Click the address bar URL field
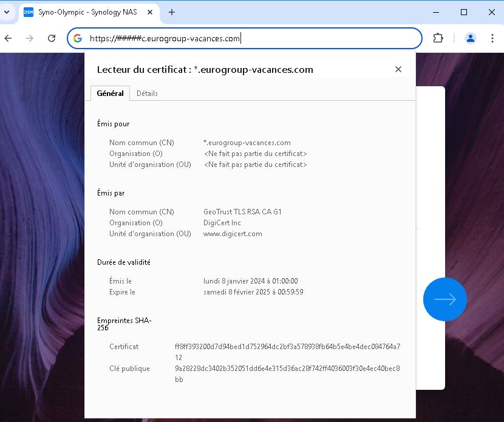Screen dimensions: 504x422 244,39
